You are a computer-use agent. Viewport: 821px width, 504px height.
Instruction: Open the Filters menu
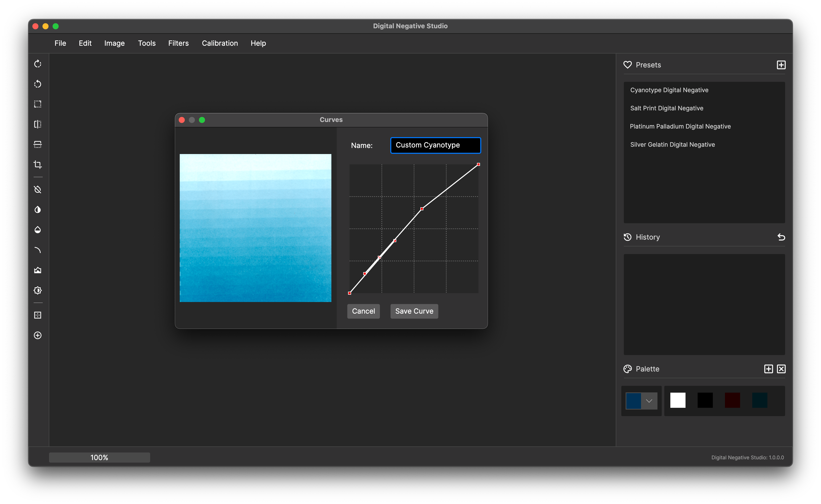point(178,43)
